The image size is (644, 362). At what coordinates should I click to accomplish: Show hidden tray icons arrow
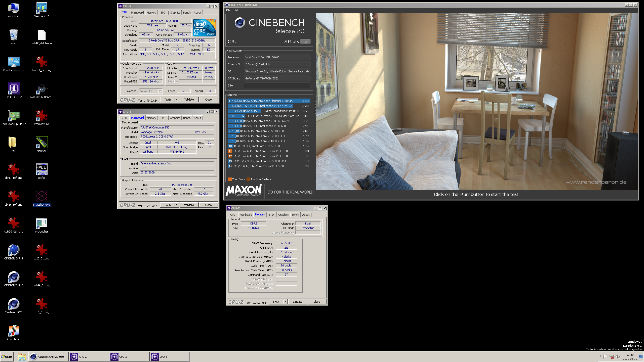coord(600,356)
